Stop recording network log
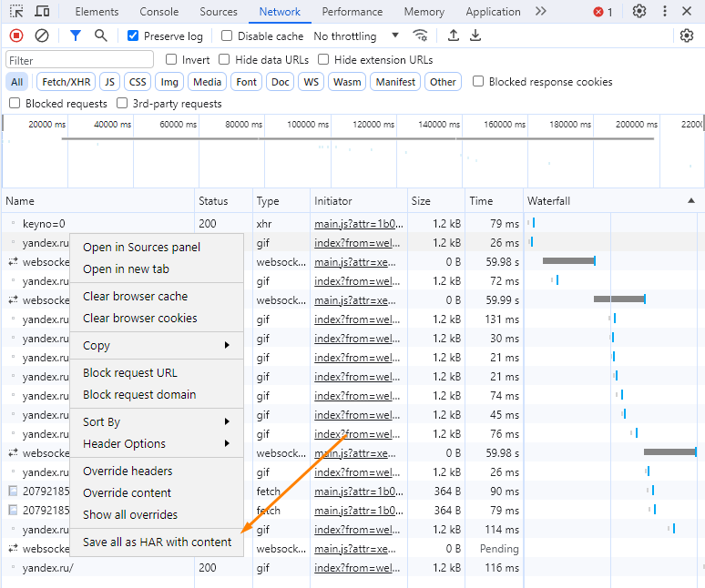The width and height of the screenshot is (705, 588). 16,35
